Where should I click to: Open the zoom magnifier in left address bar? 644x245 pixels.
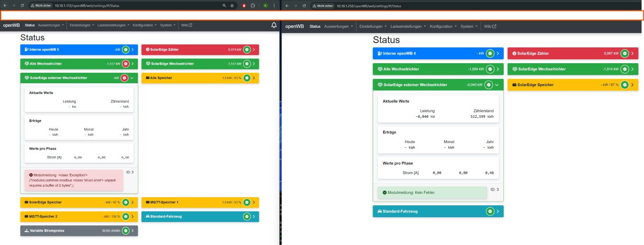tap(224, 5)
